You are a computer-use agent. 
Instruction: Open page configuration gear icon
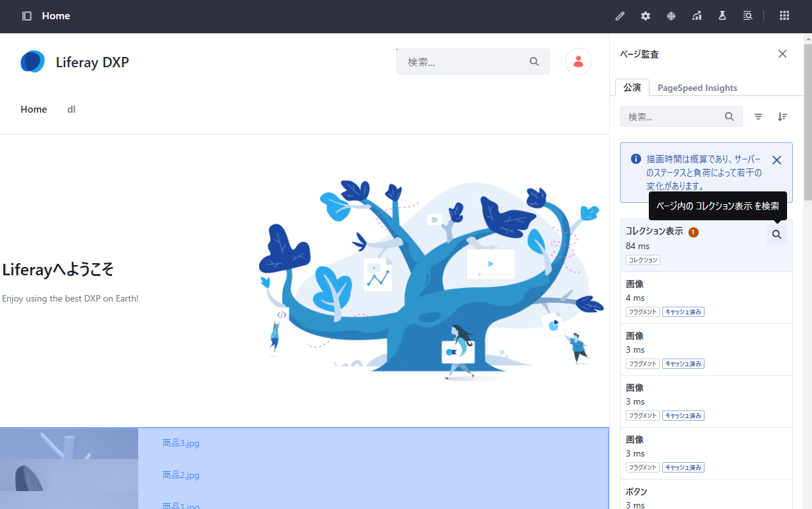coord(646,16)
